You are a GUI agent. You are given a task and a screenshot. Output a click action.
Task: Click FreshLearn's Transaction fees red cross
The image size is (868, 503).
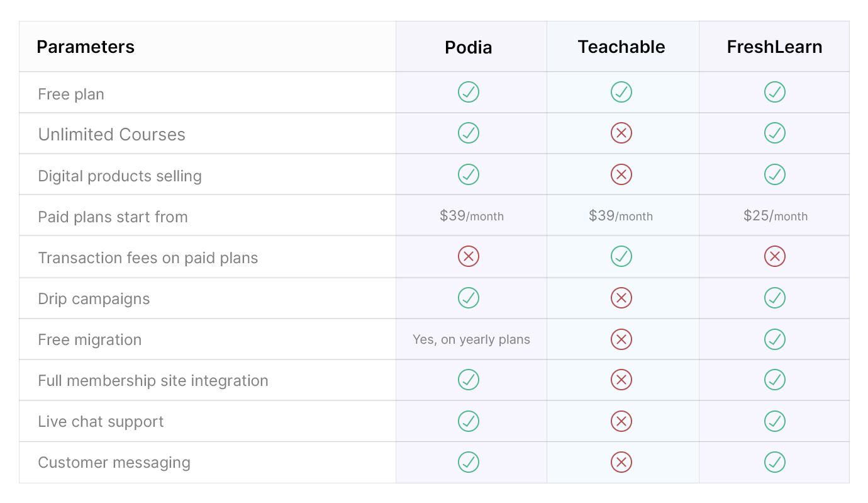(774, 256)
